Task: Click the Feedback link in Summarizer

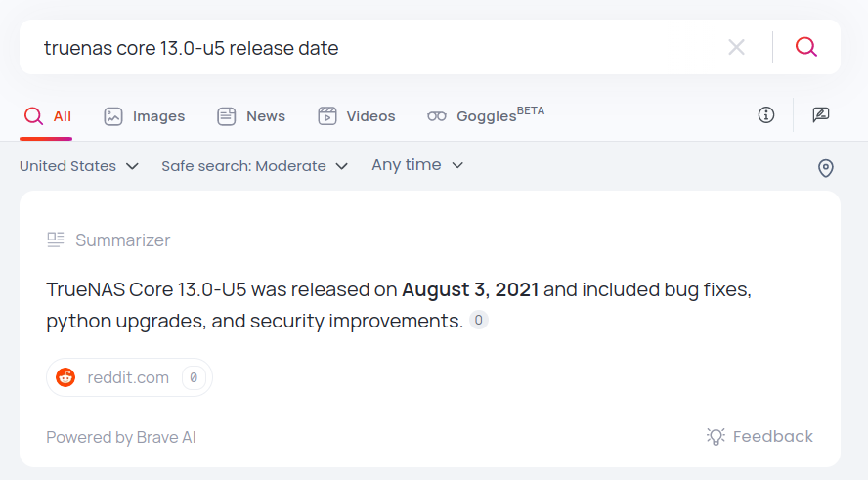Action: coord(772,436)
